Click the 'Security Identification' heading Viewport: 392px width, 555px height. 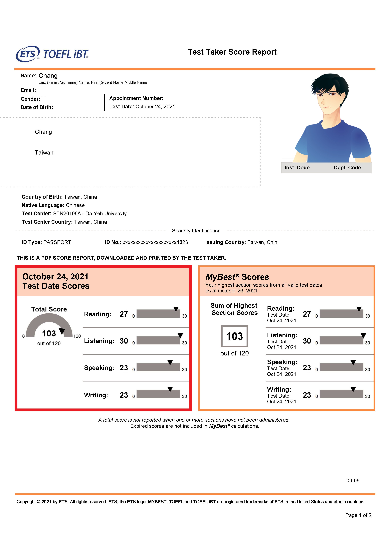(x=196, y=231)
